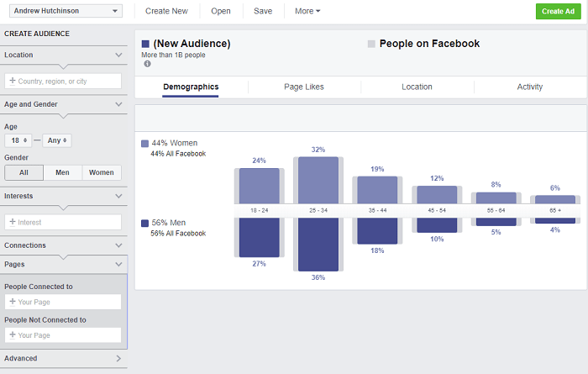The height and width of the screenshot is (374, 588).
Task: Click the Open button
Action: (221, 11)
